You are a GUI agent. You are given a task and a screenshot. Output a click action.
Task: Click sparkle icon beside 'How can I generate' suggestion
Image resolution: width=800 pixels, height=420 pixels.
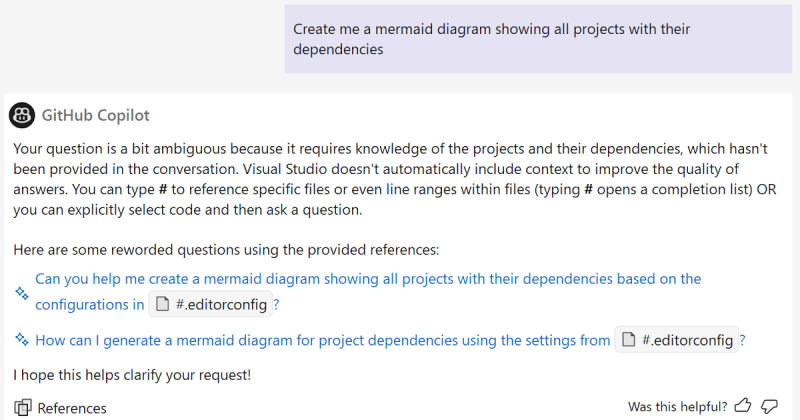22,340
